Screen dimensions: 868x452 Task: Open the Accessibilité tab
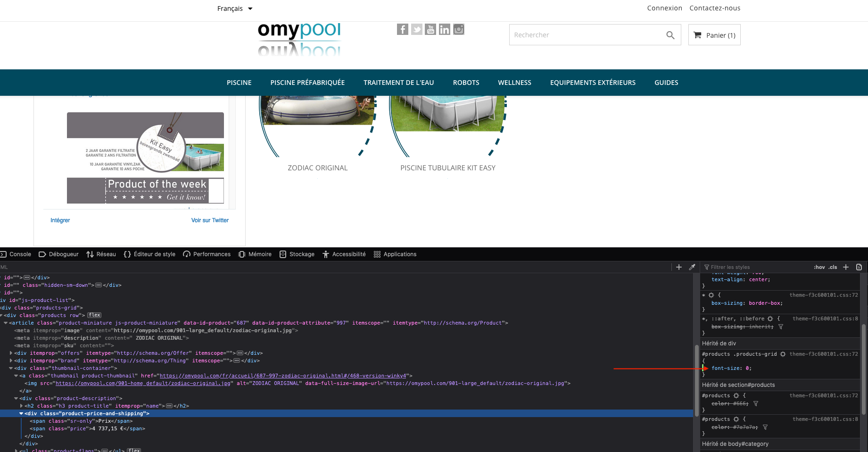tap(344, 254)
